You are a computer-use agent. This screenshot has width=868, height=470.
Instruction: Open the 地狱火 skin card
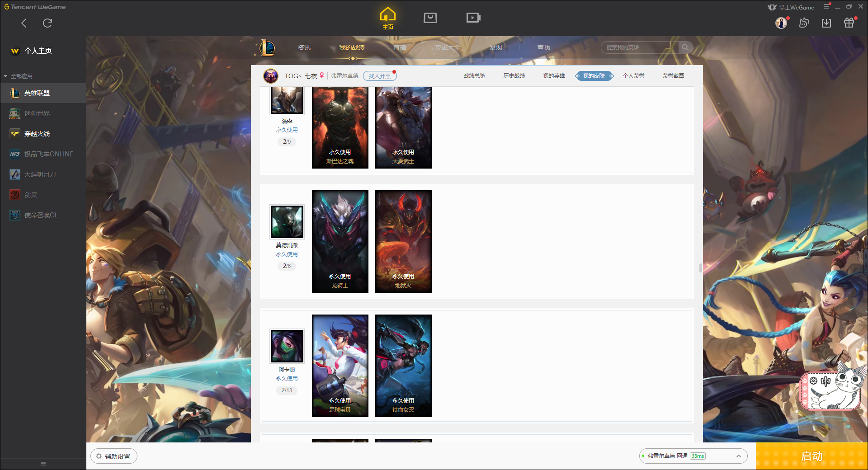pos(403,241)
